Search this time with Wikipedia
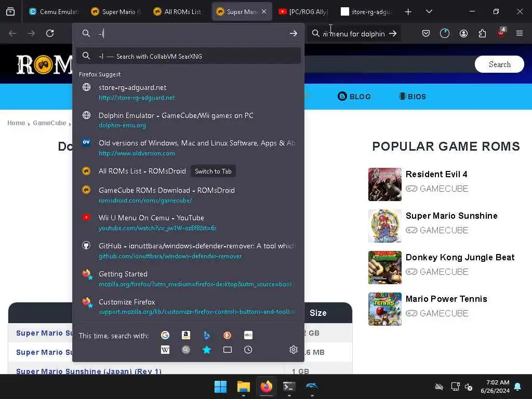Image resolution: width=532 pixels, height=399 pixels. click(x=165, y=350)
